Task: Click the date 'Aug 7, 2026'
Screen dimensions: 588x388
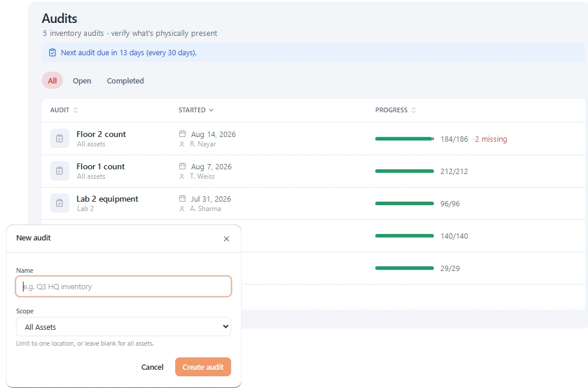Action: point(211,166)
